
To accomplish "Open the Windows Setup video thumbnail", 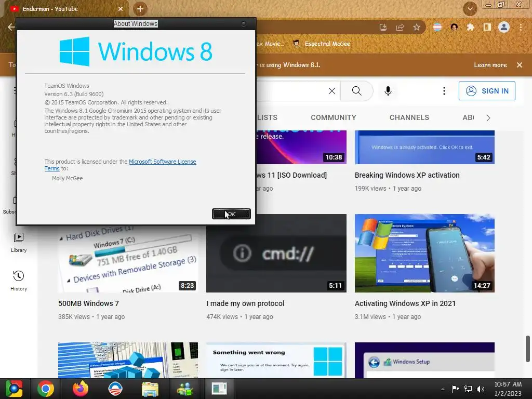I will (424, 361).
